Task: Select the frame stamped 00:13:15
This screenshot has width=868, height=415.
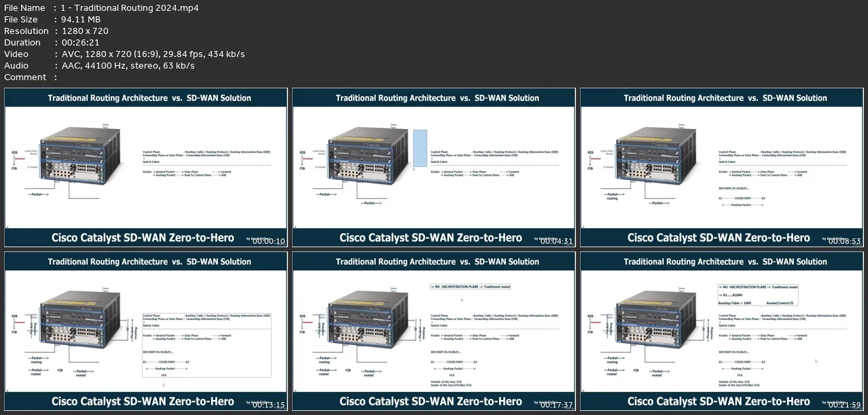Action: (x=146, y=331)
